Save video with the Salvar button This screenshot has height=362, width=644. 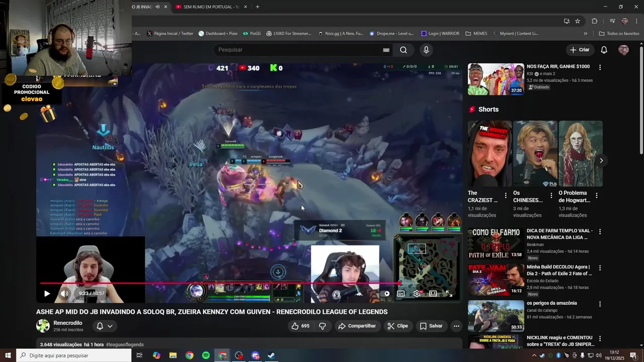[x=431, y=326]
